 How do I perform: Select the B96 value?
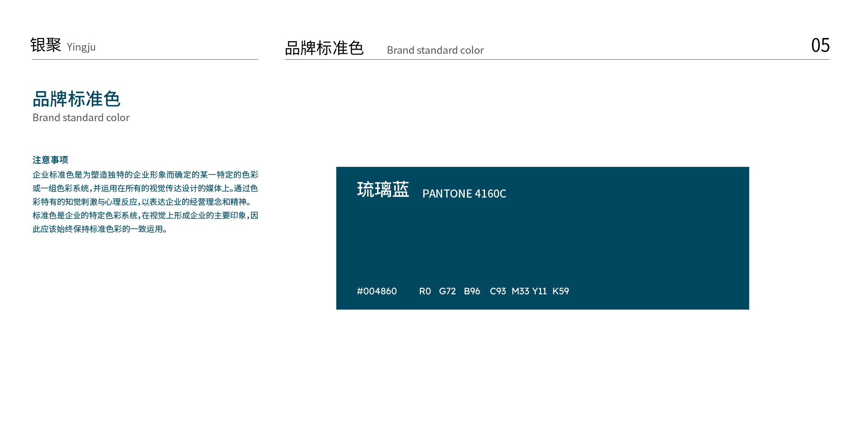click(472, 291)
